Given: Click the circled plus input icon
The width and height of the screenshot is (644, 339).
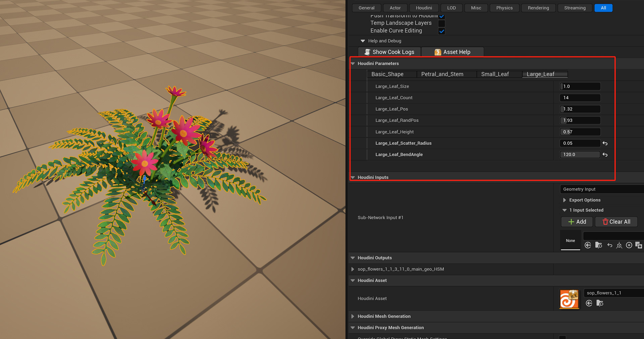Looking at the screenshot, I should (629, 245).
